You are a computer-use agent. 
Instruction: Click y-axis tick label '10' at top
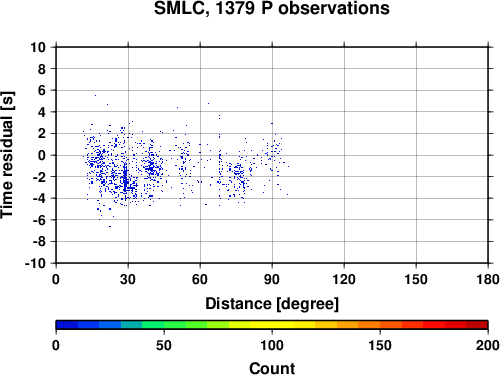pyautogui.click(x=38, y=47)
